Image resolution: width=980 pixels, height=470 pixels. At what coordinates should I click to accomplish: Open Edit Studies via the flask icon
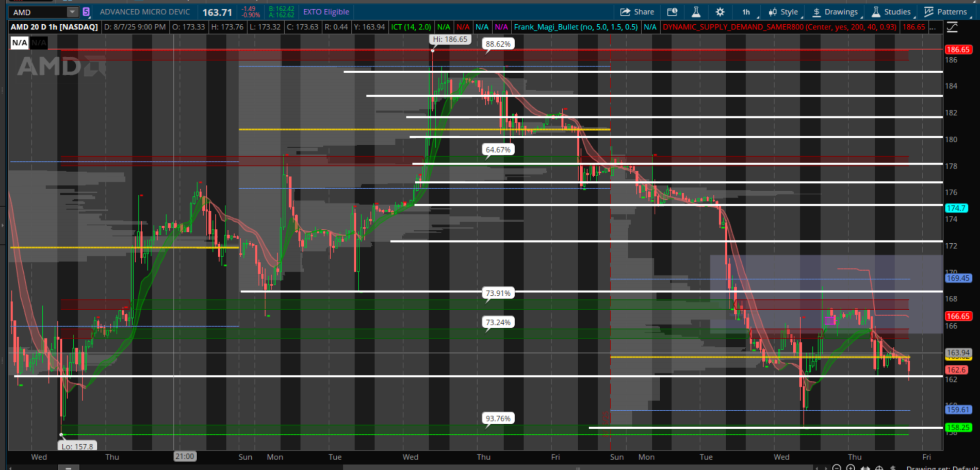(x=696, y=12)
